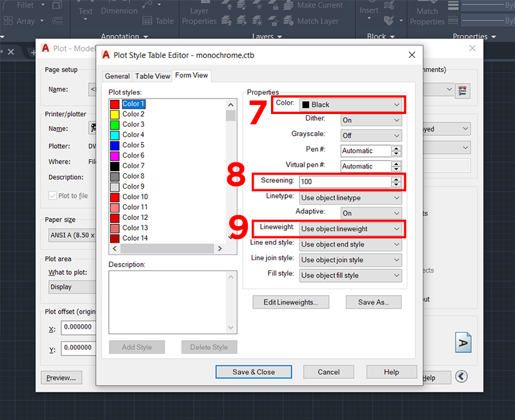Open the plot style table editor icon

tap(461, 90)
